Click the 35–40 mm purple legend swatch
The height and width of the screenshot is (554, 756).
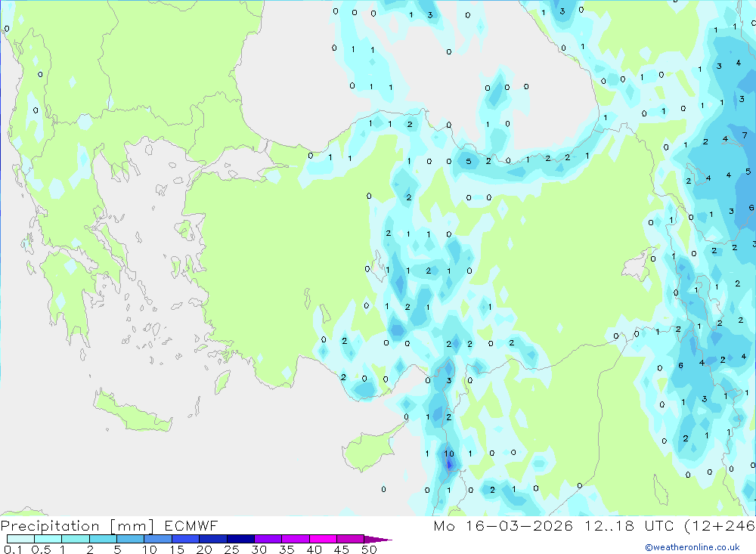click(x=295, y=539)
